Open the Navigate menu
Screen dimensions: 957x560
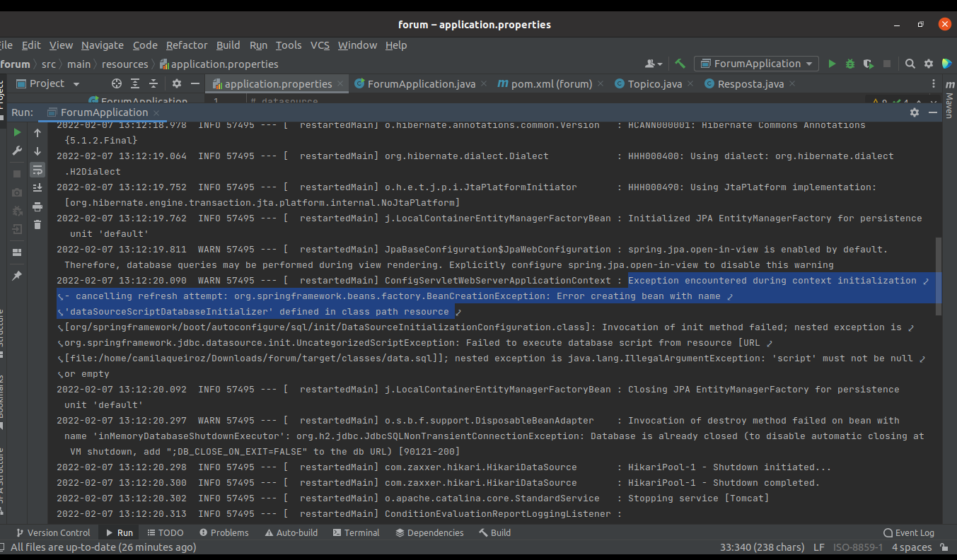[103, 45]
